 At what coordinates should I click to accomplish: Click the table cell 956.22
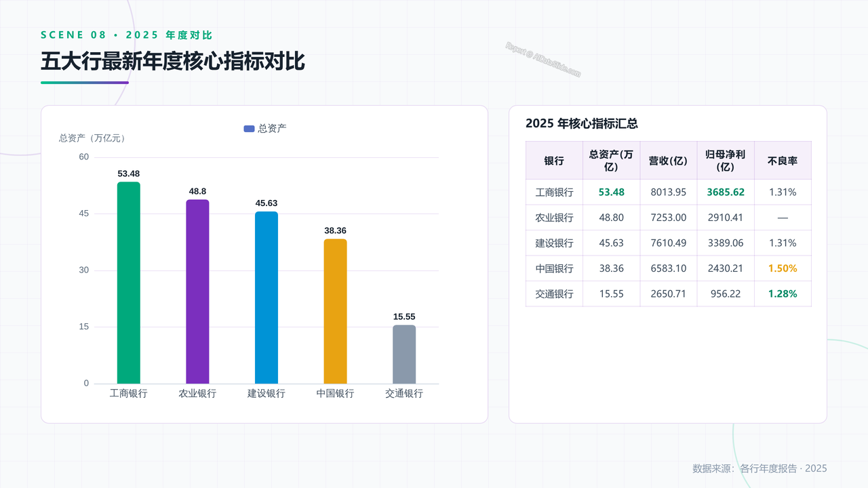point(726,294)
